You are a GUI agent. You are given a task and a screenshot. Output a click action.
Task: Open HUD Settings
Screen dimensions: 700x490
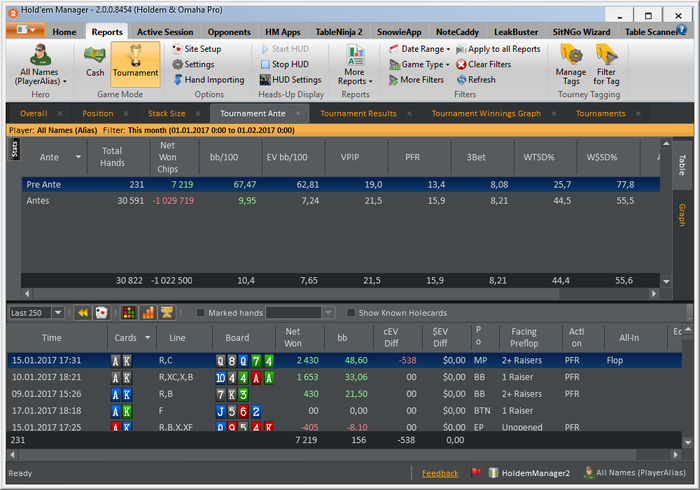291,80
